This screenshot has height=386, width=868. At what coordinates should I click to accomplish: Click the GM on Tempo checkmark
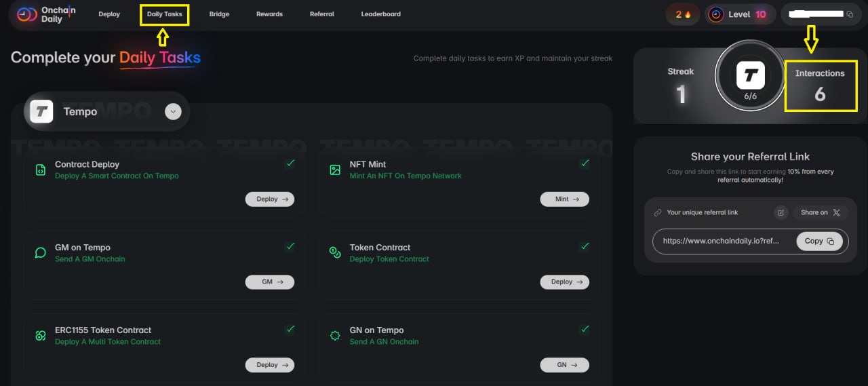290,246
